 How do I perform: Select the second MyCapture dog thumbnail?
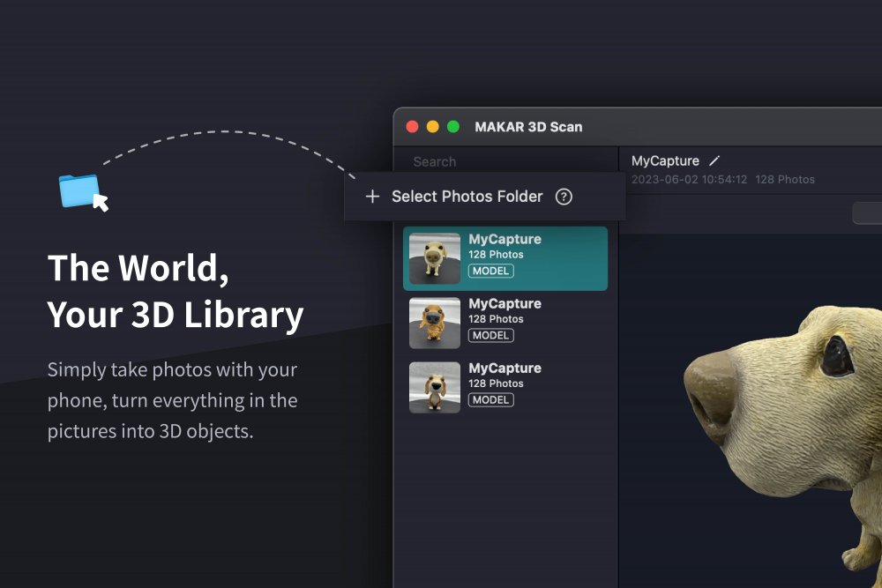(435, 323)
